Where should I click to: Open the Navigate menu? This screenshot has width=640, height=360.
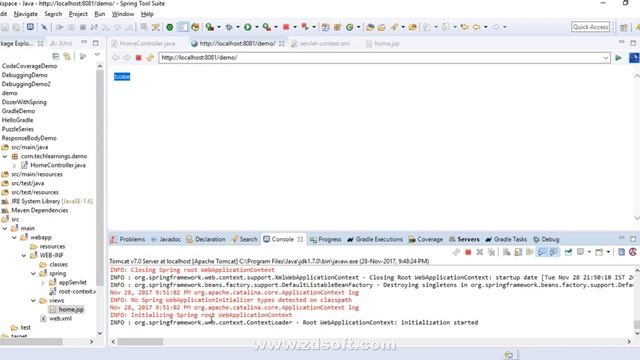pyautogui.click(x=25, y=14)
